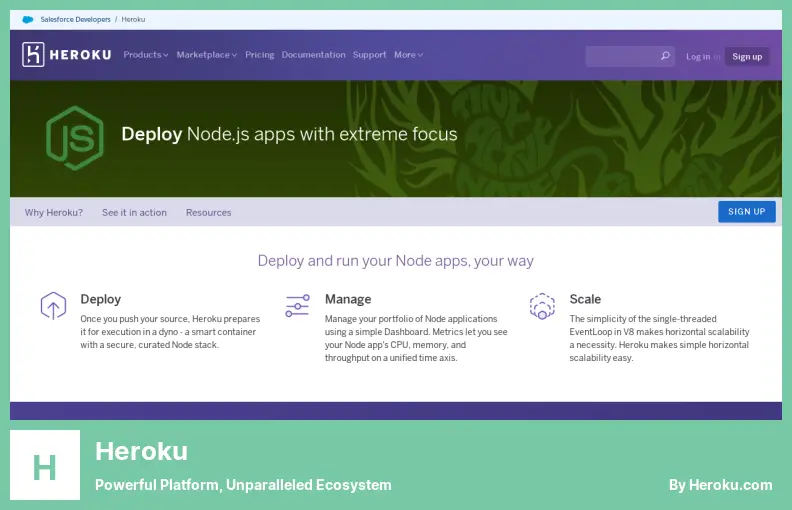
Task: Open the Support menu item
Action: coord(369,55)
